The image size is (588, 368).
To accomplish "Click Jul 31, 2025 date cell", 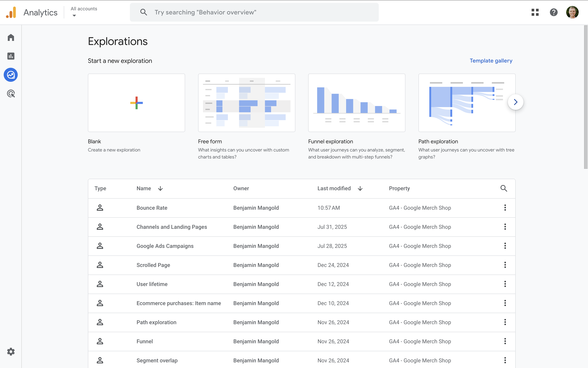I will click(332, 227).
